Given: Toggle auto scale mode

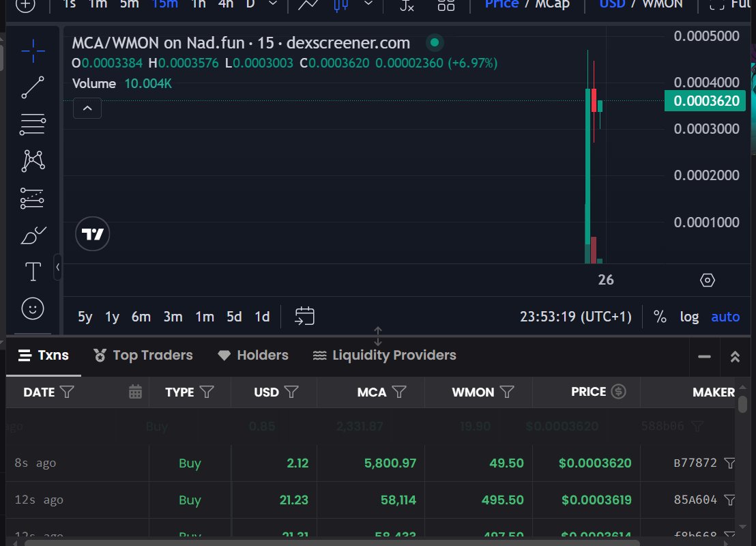Looking at the screenshot, I should tap(725, 317).
